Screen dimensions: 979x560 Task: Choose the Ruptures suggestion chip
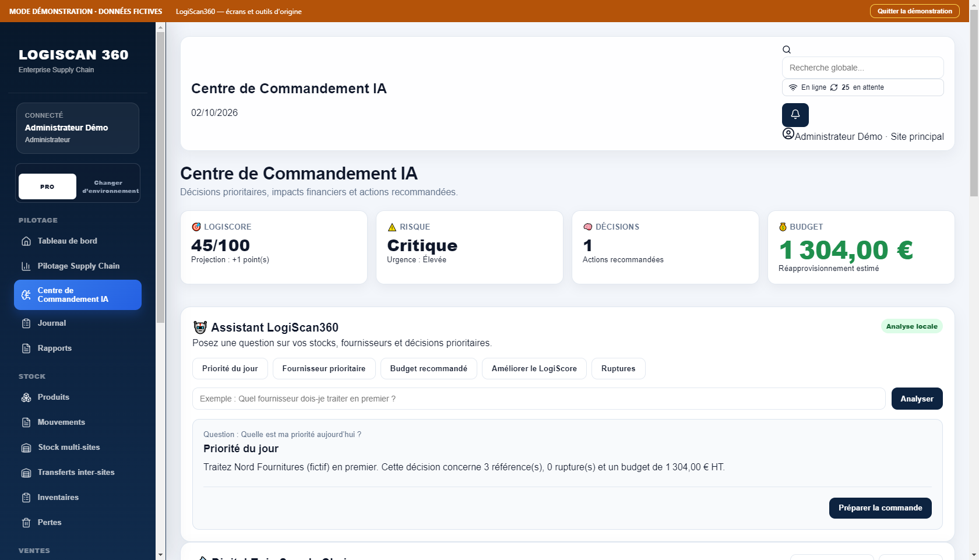(x=618, y=369)
